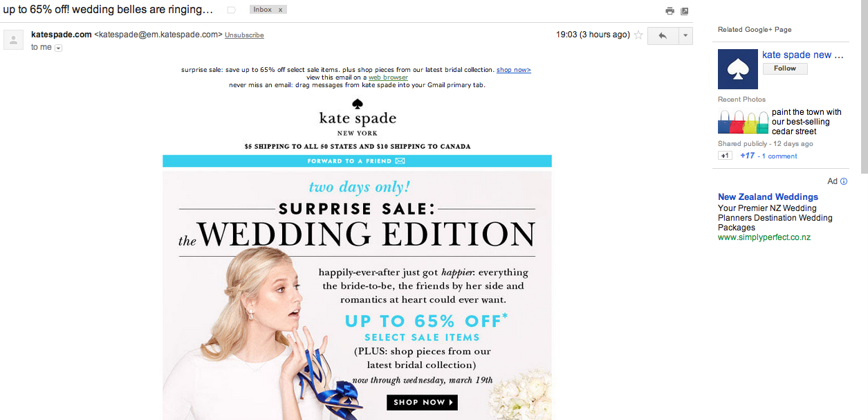Viewport: 868px width, 420px height.
Task: Select the kate spade spade logo
Action: pyautogui.click(x=358, y=104)
